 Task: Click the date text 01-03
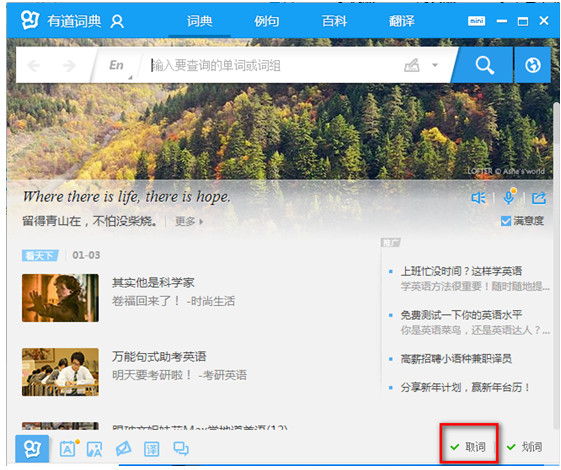86,255
